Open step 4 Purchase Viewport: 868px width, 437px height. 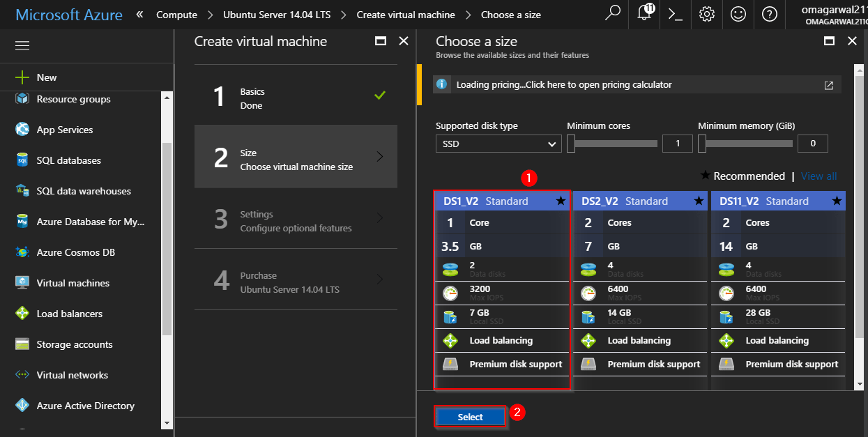pyautogui.click(x=296, y=279)
